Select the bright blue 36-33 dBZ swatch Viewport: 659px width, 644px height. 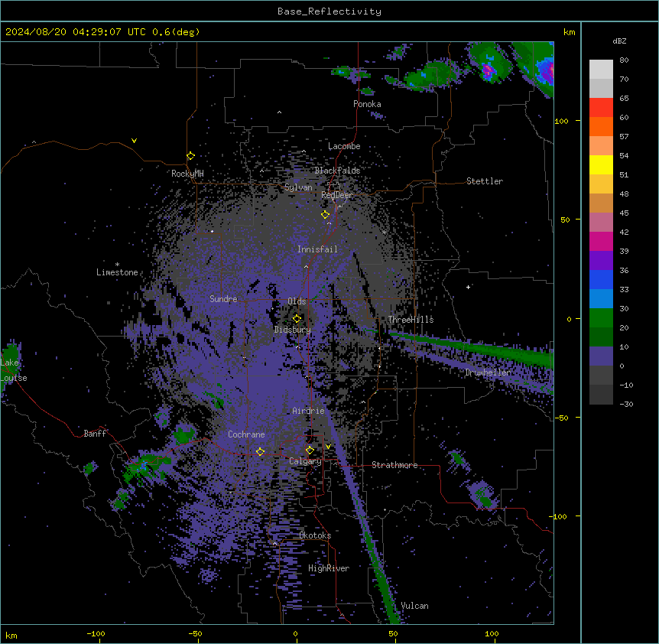[601, 279]
